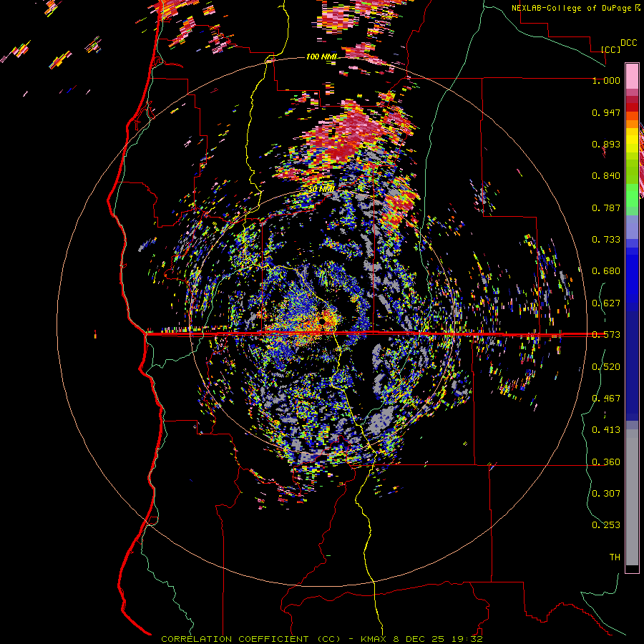Click the CORRELATION COEFFICIENT (CC) caption text
Screen dimensions: 644x644
click(250, 639)
